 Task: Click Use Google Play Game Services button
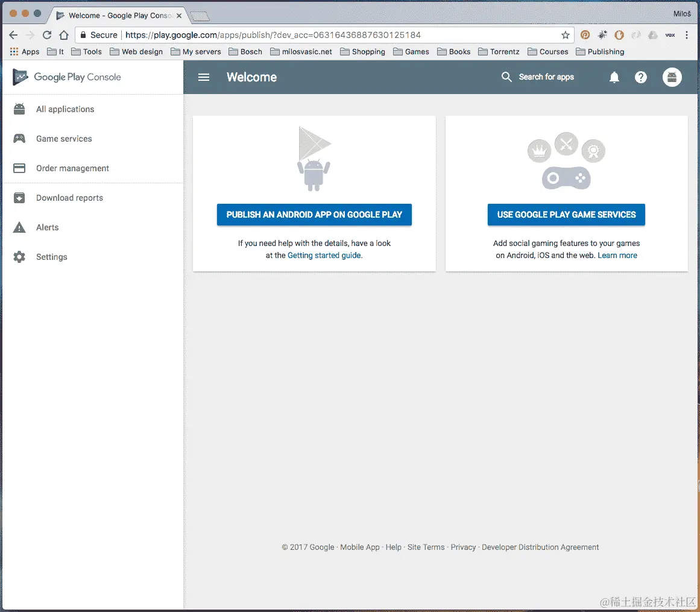pyautogui.click(x=566, y=215)
